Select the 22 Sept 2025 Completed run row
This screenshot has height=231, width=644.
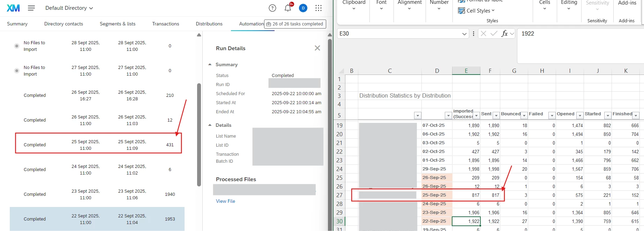[97, 219]
